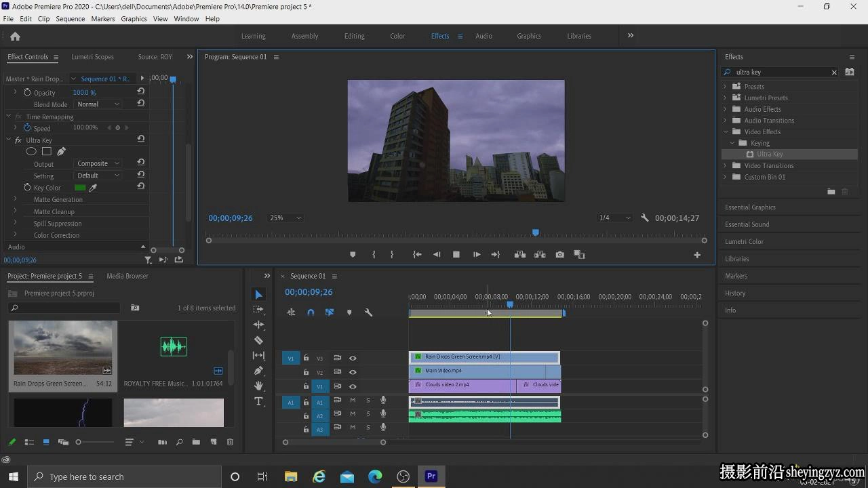The image size is (868, 488).
Task: Switch to the Color workspace
Action: pos(397,37)
